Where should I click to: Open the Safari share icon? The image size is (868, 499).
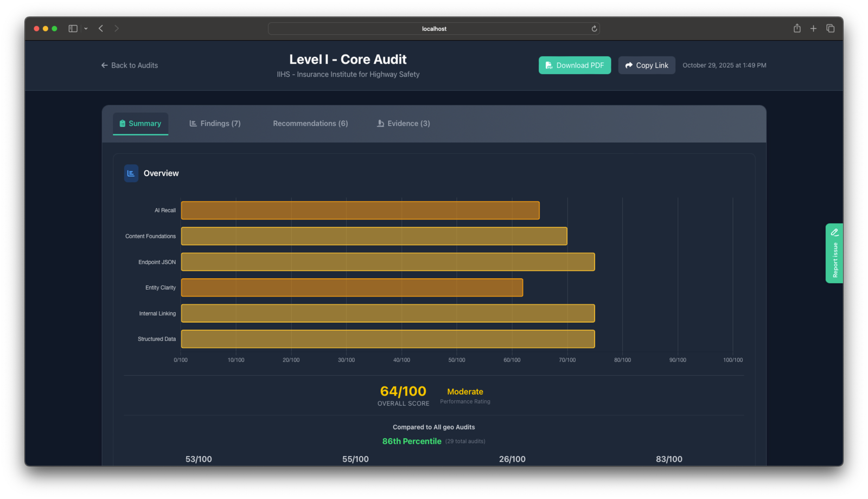click(797, 28)
